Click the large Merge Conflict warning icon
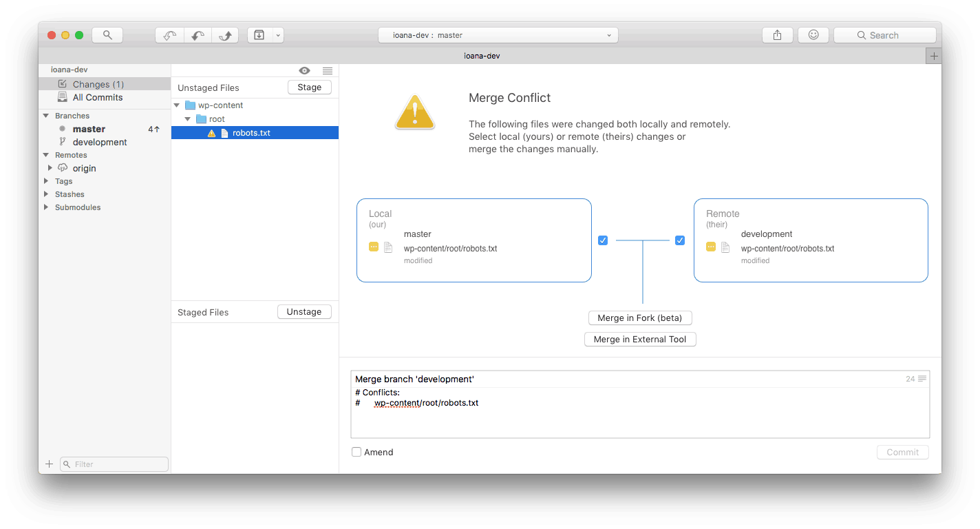 [415, 113]
